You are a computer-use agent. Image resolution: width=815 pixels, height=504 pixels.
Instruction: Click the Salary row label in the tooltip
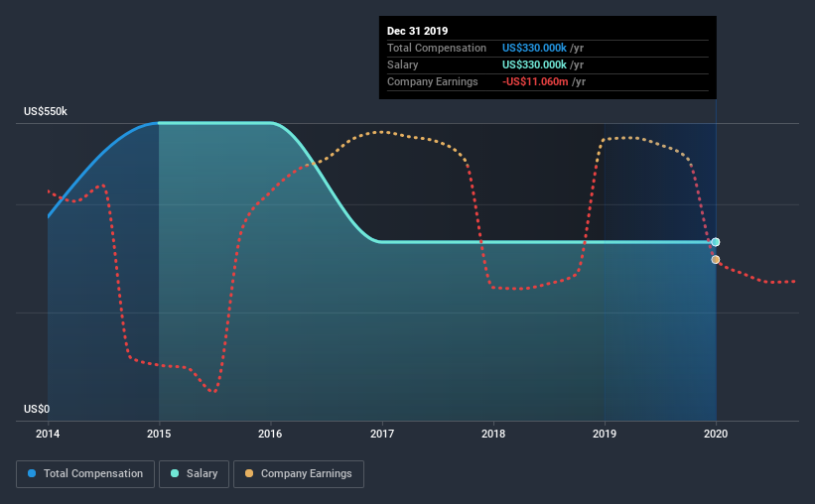[403, 64]
